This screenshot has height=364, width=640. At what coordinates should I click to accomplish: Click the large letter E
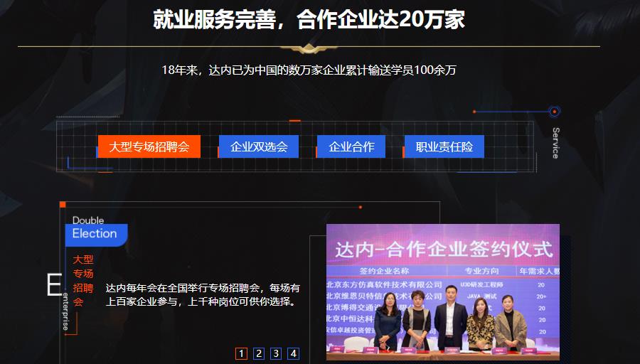point(54,285)
